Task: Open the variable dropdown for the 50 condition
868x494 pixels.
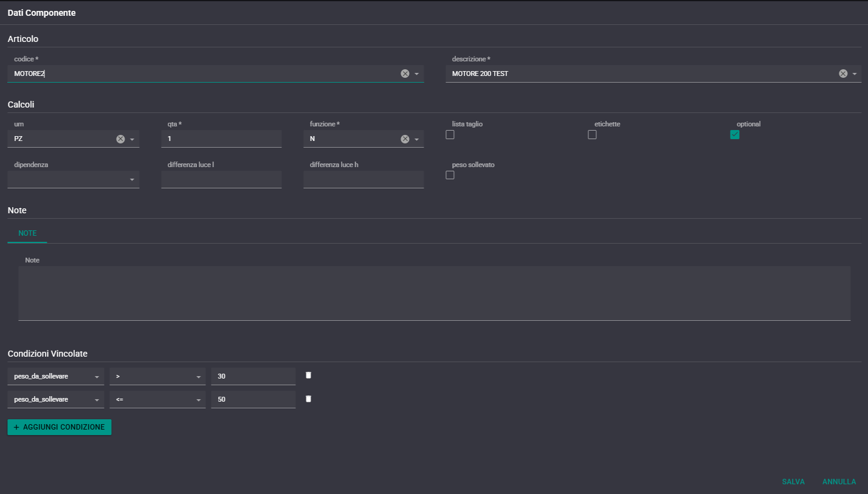Action: click(x=56, y=399)
